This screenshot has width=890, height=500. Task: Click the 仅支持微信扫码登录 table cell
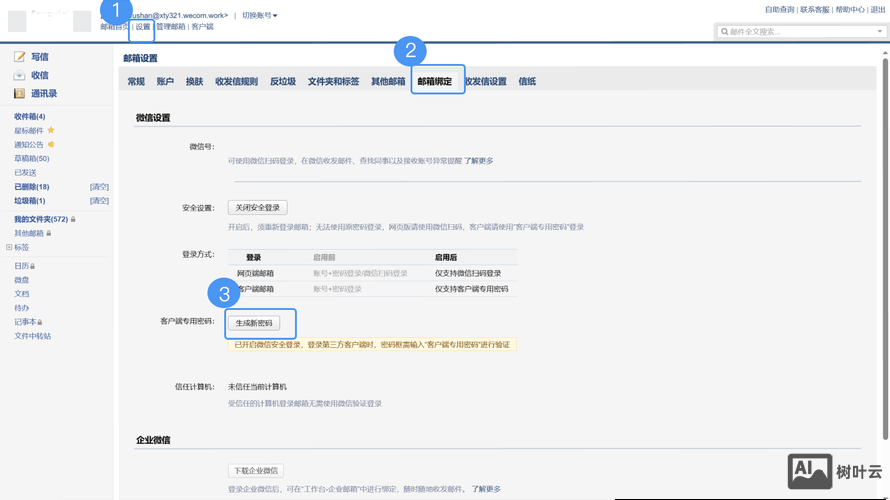point(468,274)
